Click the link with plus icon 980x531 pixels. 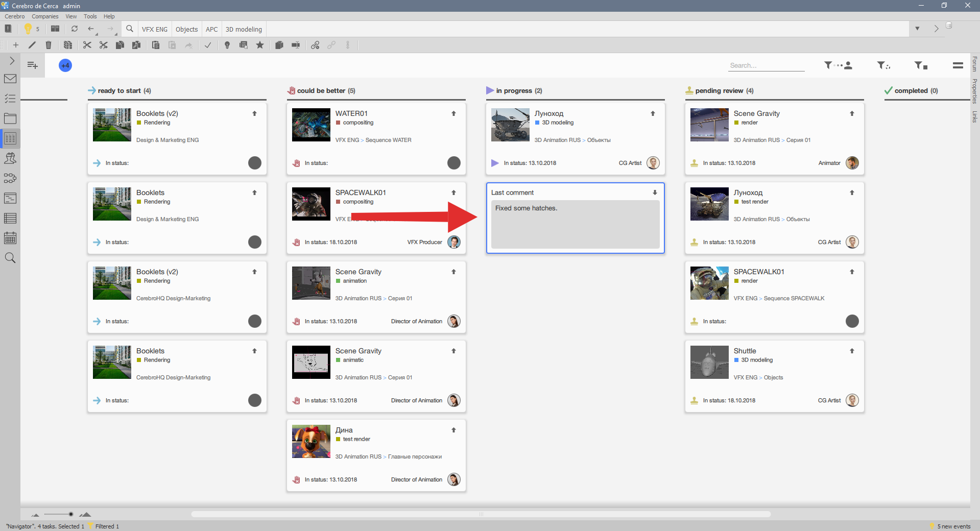315,45
